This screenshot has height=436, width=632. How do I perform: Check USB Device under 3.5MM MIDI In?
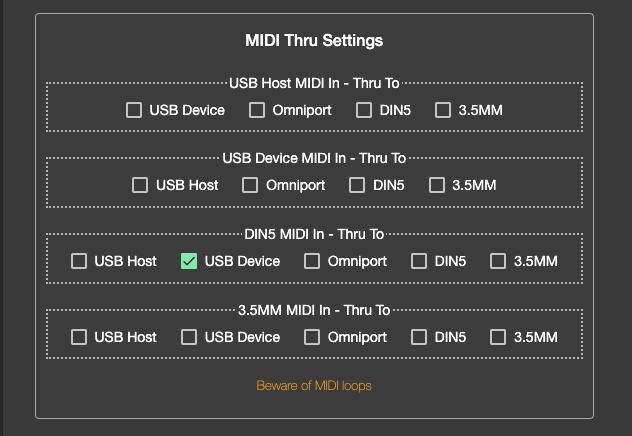pyautogui.click(x=189, y=337)
